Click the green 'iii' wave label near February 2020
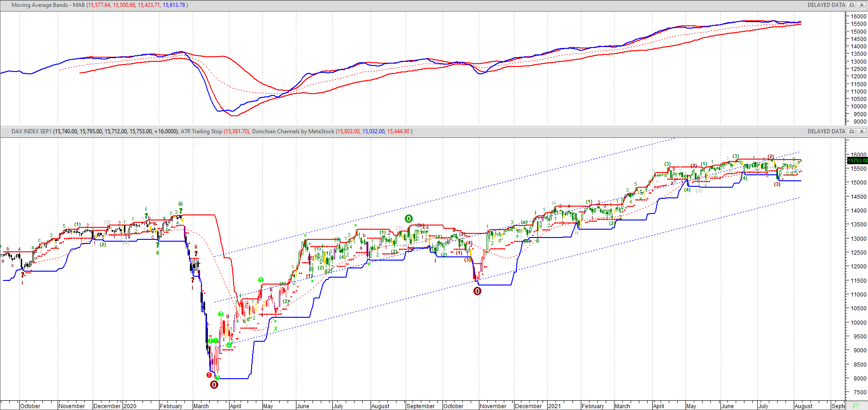The width and height of the screenshot is (868, 410). (x=181, y=204)
